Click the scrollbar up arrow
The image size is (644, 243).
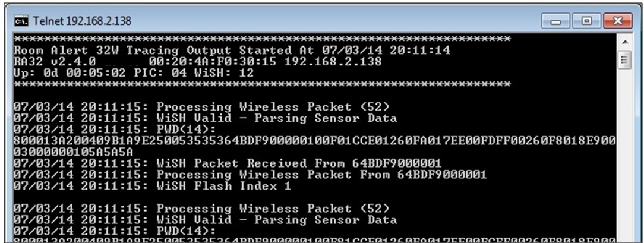click(x=623, y=42)
